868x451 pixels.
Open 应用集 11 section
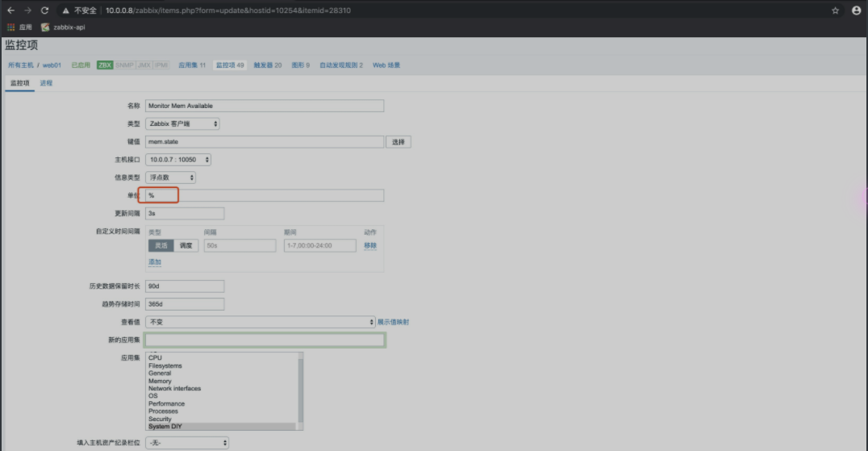[x=192, y=65]
